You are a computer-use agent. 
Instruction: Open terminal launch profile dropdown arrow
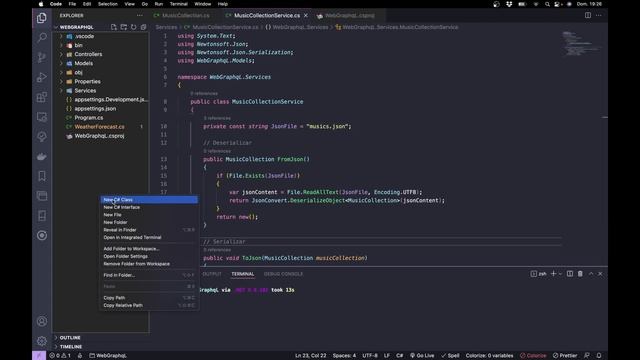coord(560,274)
